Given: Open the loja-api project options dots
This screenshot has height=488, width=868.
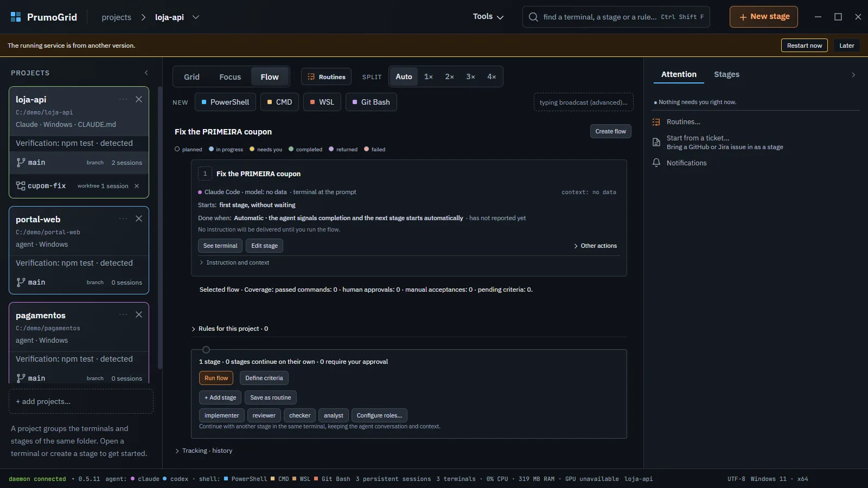Looking at the screenshot, I should pos(123,99).
